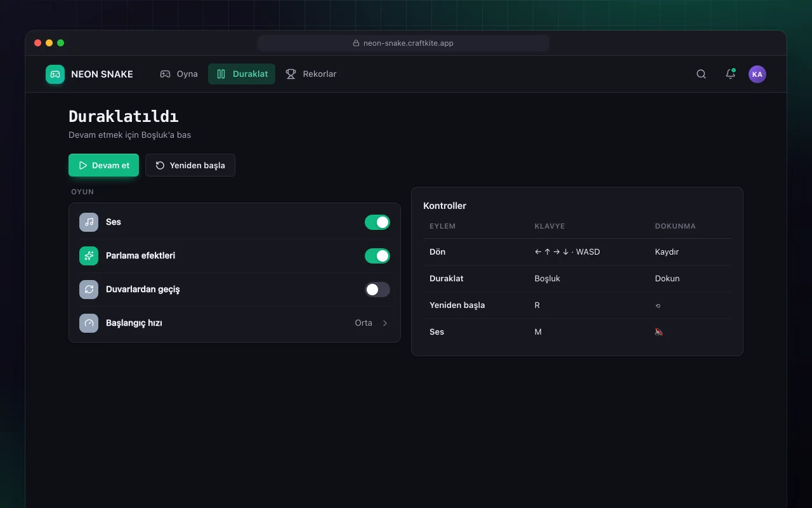Image resolution: width=812 pixels, height=508 pixels.
Task: Click the Yeniden başla button
Action: 190,165
